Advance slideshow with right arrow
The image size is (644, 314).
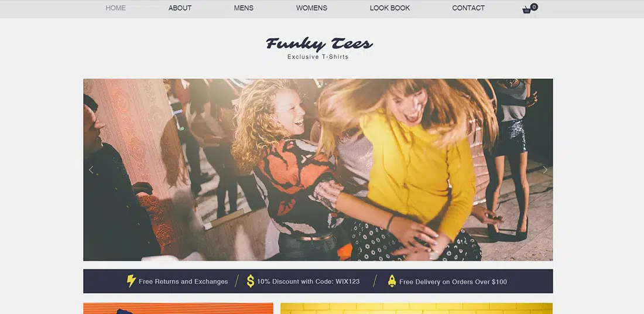pyautogui.click(x=545, y=170)
